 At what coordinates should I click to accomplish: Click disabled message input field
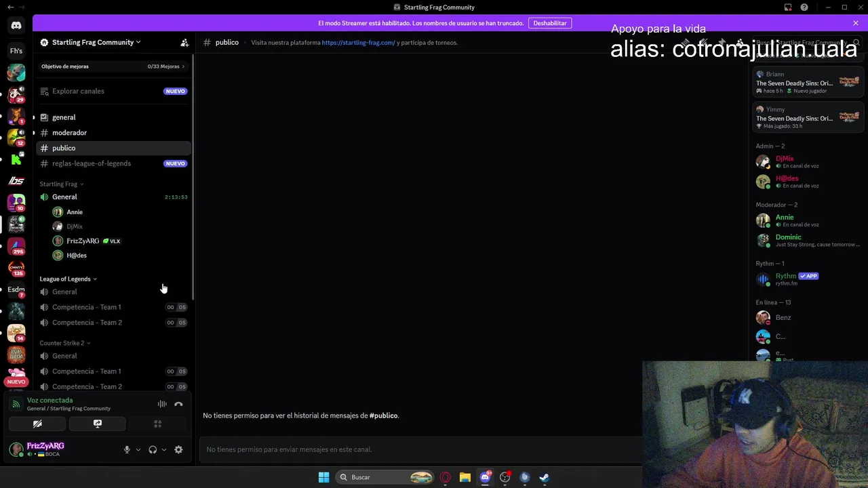420,449
